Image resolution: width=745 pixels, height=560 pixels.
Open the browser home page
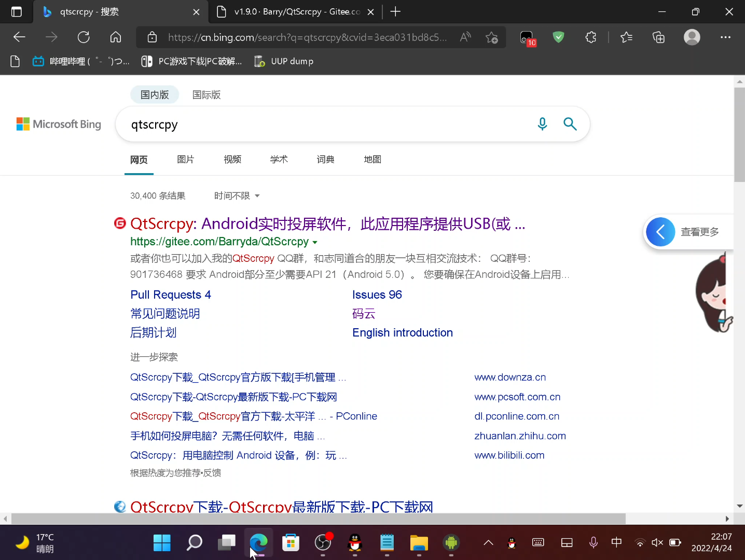pos(116,37)
